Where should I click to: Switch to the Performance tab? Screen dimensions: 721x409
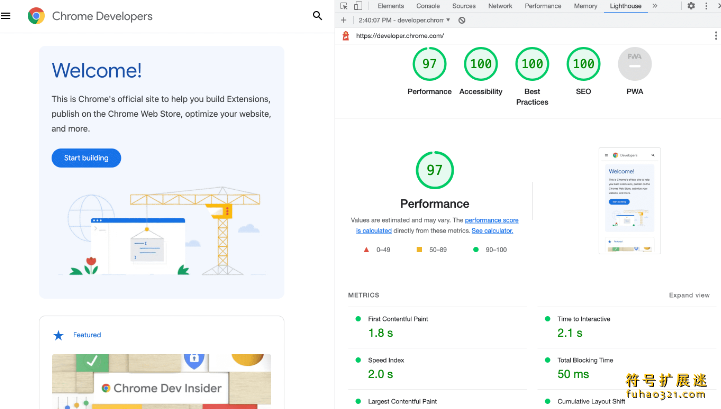click(x=543, y=6)
